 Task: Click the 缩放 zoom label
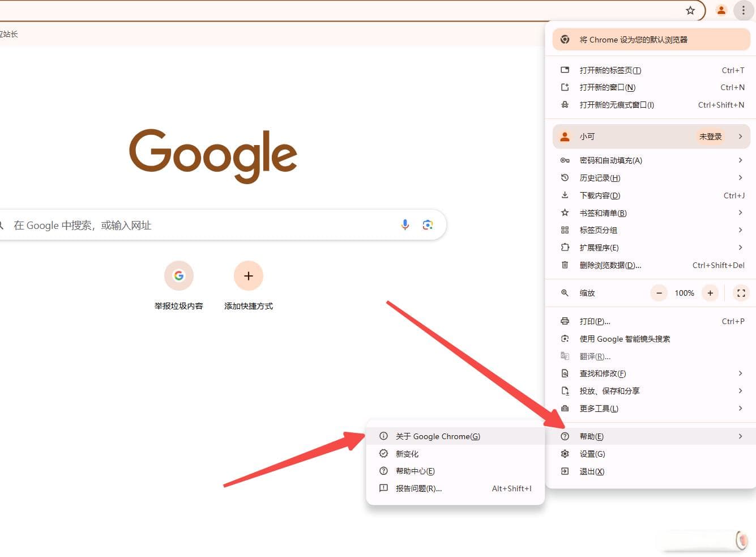coord(587,293)
